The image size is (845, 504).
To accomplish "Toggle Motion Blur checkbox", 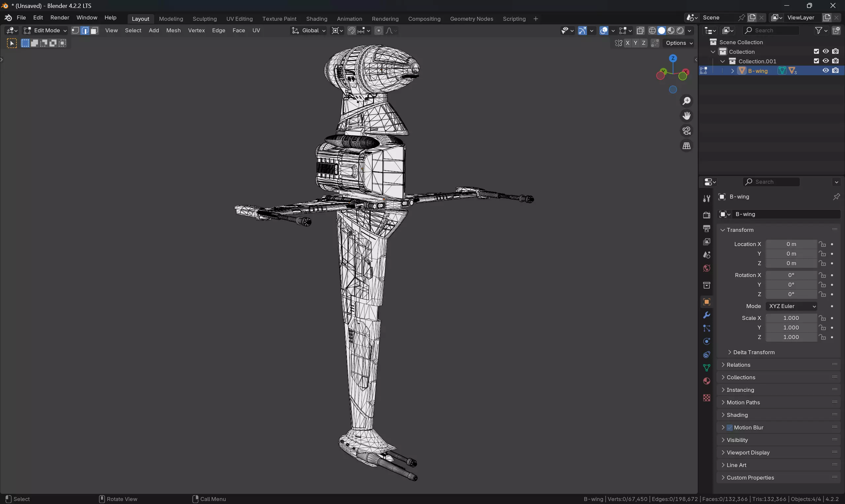I will [x=729, y=427].
